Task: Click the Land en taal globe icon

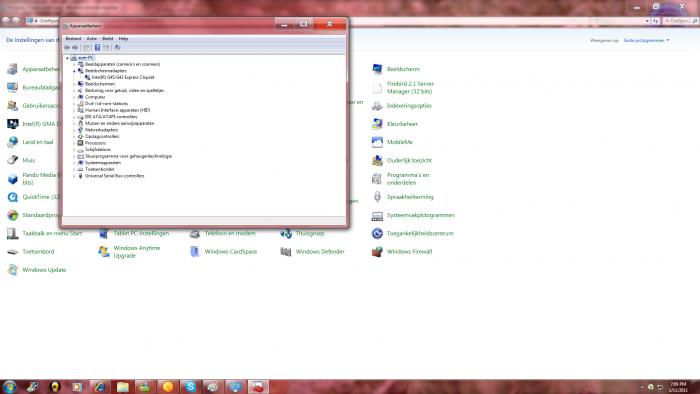Action: tap(12, 142)
